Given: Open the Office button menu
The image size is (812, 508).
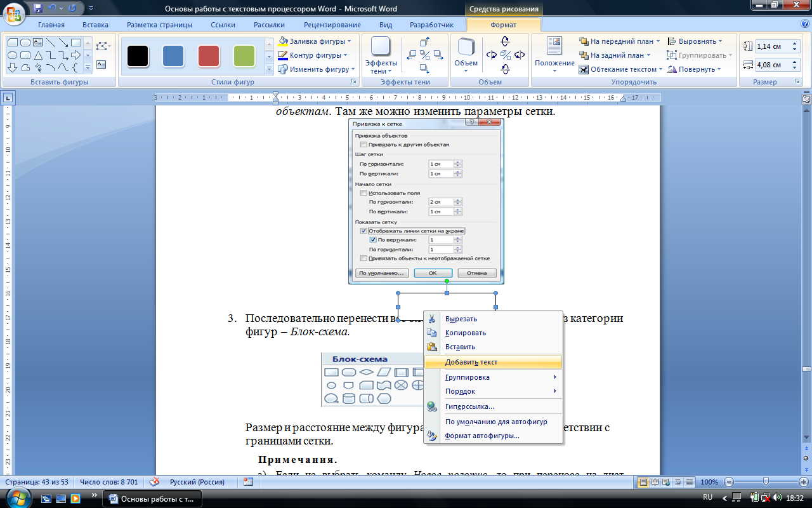Looking at the screenshot, I should tap(14, 13).
